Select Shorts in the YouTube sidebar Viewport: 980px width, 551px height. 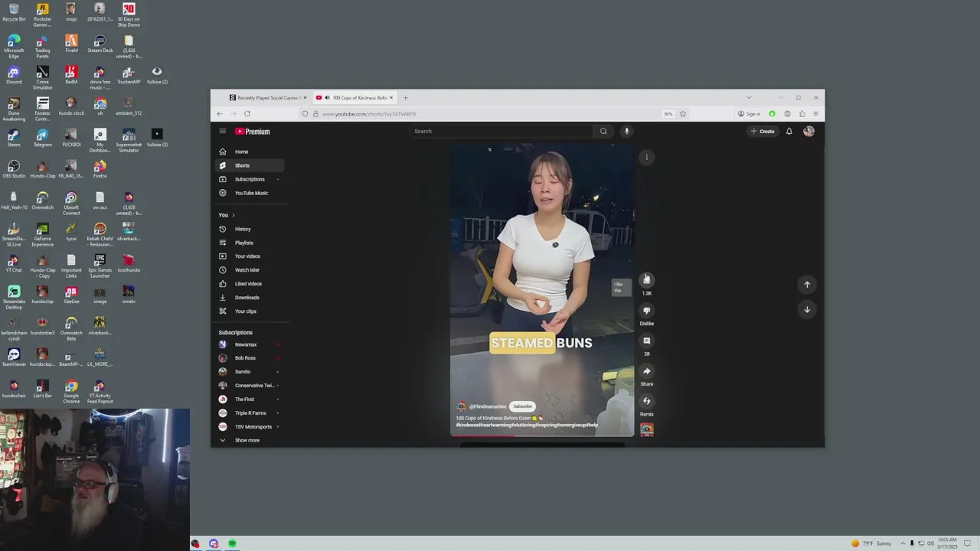(x=249, y=165)
